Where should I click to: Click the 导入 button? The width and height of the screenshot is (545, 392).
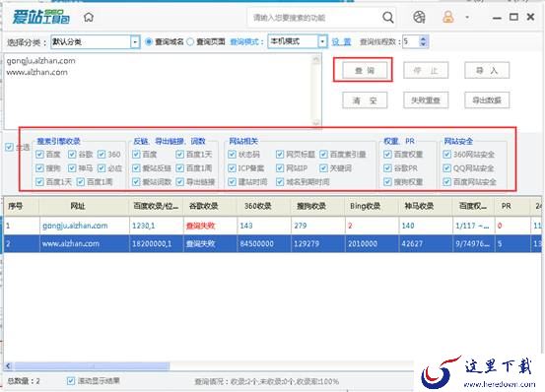point(487,71)
